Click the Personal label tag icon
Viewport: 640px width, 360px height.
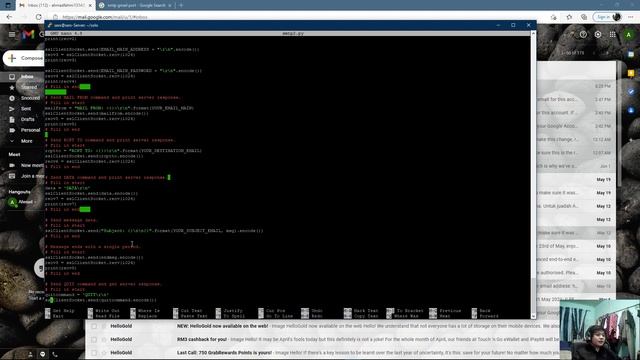coord(12,130)
